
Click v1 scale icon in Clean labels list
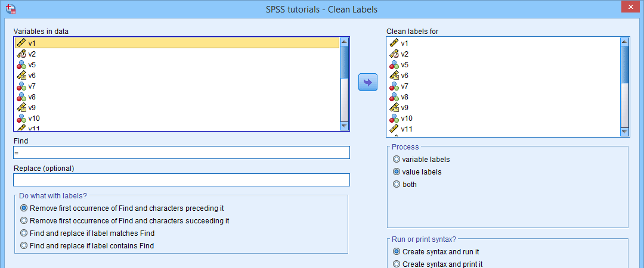[394, 43]
